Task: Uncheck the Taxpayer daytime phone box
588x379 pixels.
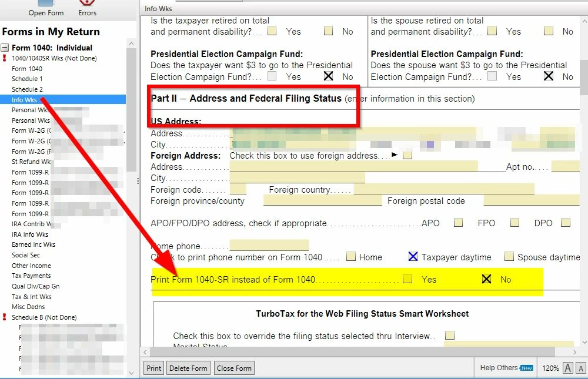Action: pos(413,256)
